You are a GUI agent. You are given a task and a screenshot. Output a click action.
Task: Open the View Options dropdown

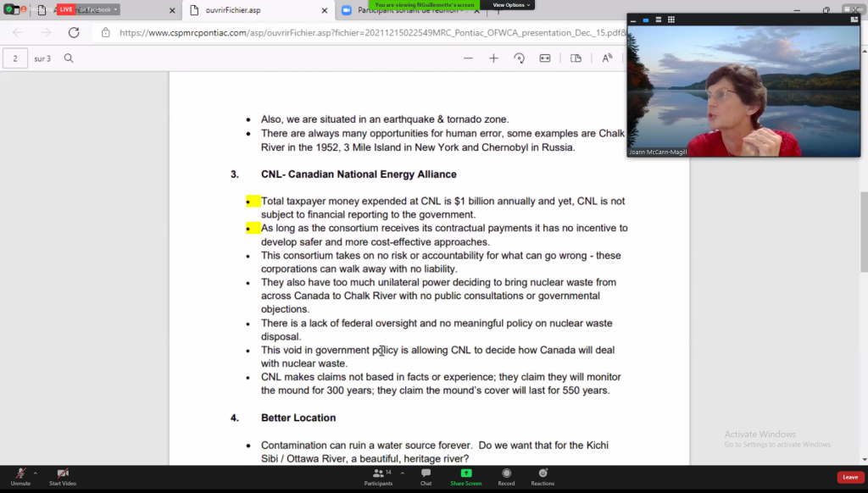point(512,5)
